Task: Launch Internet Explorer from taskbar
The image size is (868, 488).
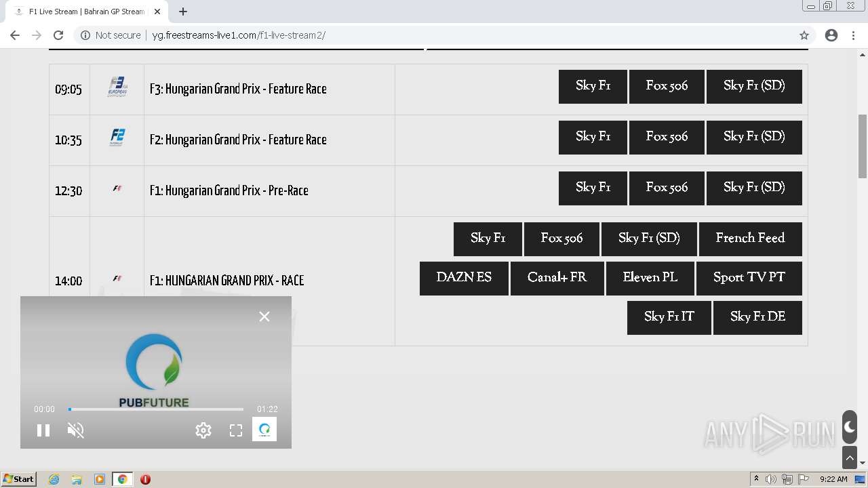Action: 54,479
